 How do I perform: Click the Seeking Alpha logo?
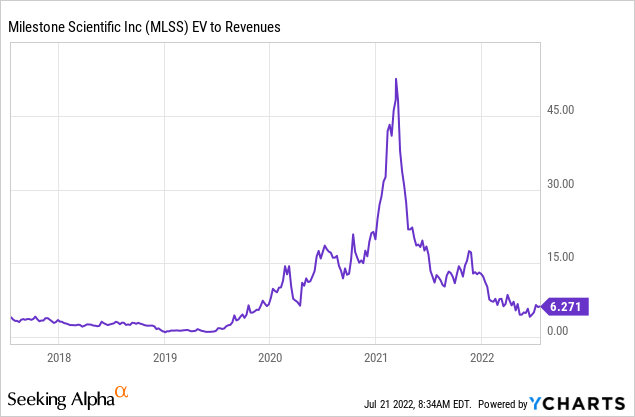pyautogui.click(x=68, y=398)
